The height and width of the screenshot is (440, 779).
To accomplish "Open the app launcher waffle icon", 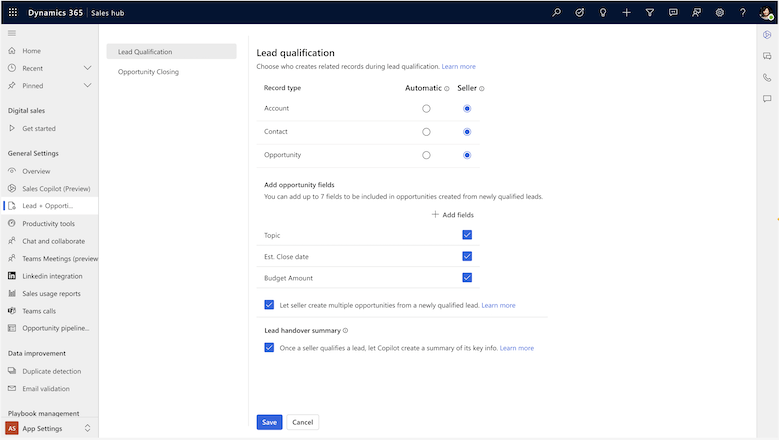I will (x=13, y=12).
